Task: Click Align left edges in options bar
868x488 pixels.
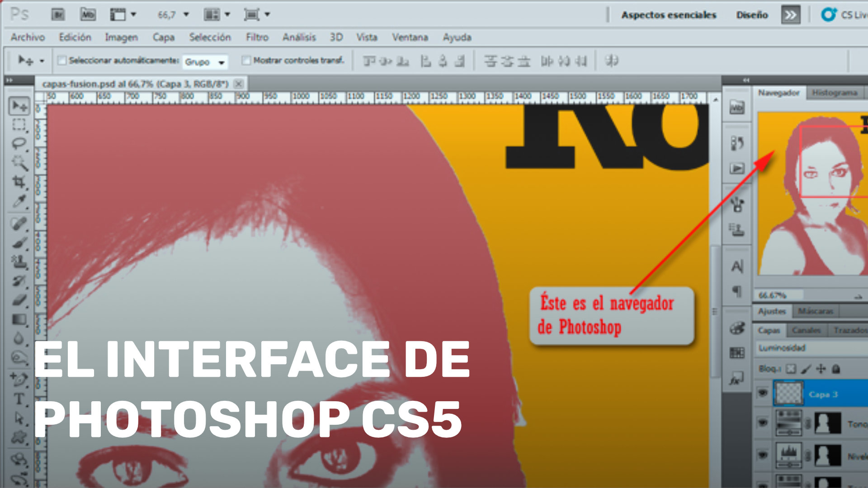Action: [425, 61]
